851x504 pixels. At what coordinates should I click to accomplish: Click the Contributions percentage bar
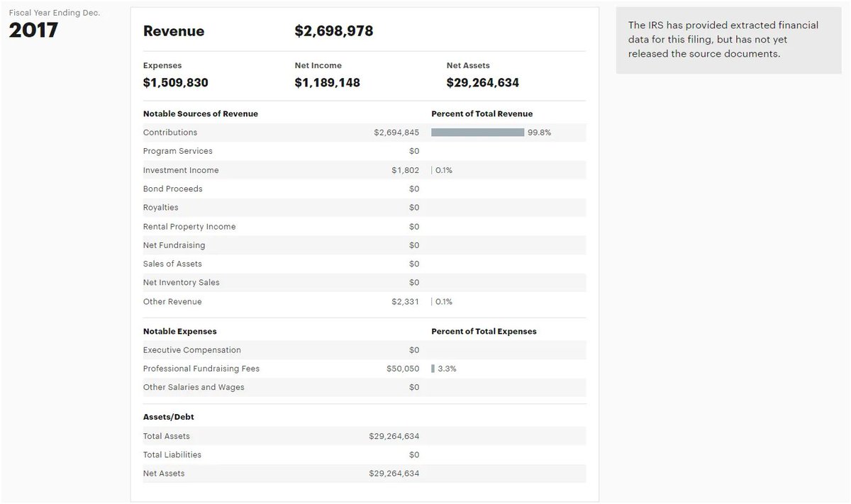(x=477, y=133)
